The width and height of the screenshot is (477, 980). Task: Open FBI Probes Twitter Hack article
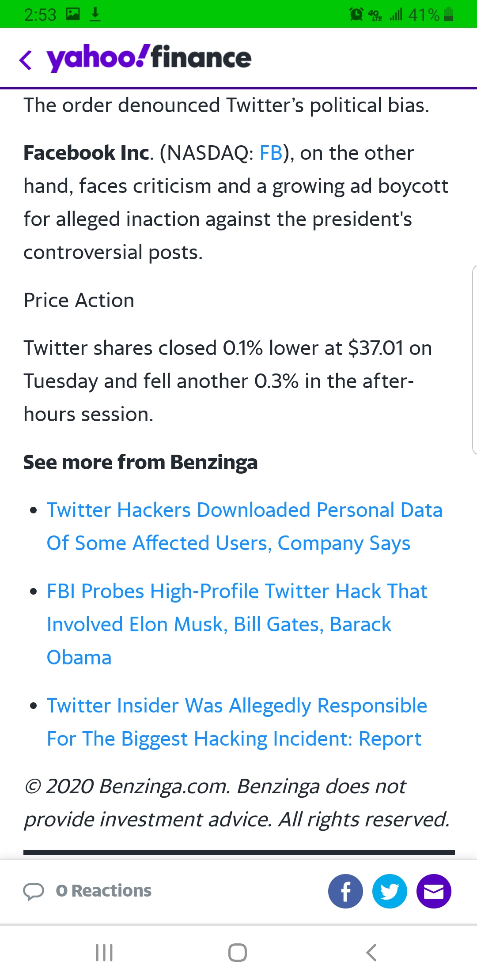[x=237, y=624]
